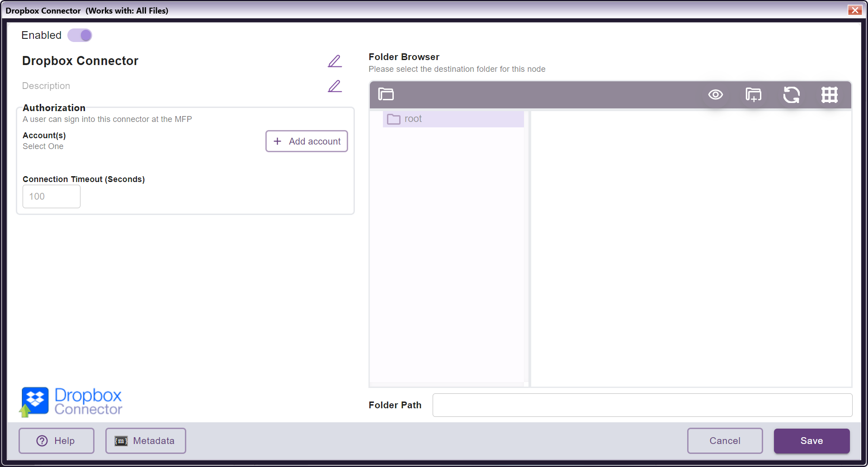The width and height of the screenshot is (868, 467).
Task: Click into the Folder Path field
Action: pyautogui.click(x=642, y=405)
